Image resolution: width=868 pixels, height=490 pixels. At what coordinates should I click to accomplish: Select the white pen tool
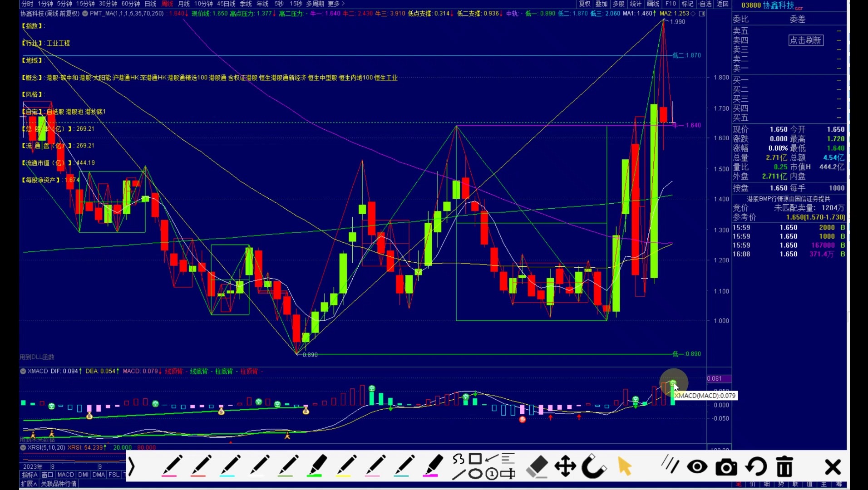click(259, 466)
